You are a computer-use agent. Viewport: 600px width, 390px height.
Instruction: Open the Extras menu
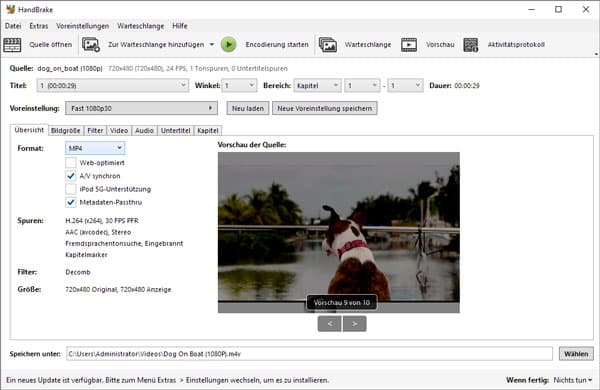tap(39, 26)
